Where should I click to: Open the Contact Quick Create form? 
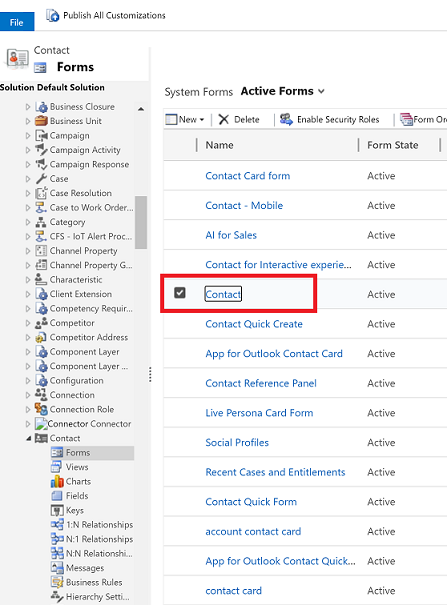(x=254, y=324)
